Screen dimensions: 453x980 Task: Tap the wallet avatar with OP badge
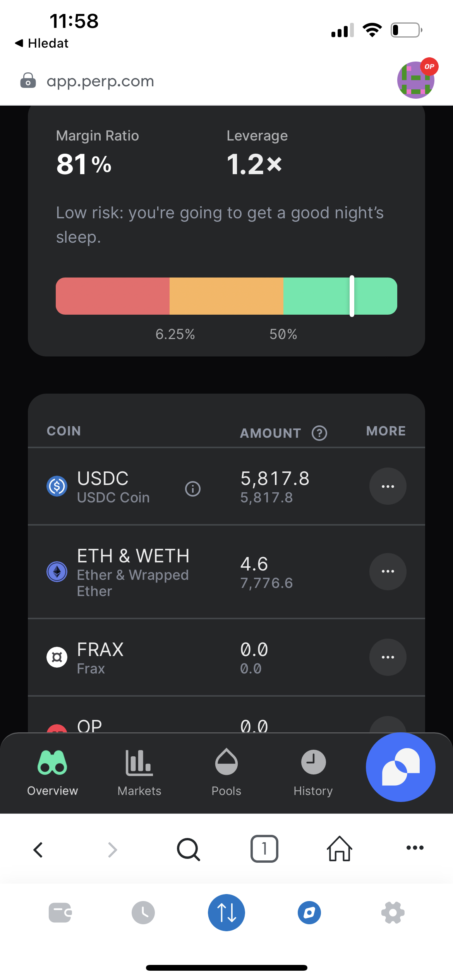point(416,79)
